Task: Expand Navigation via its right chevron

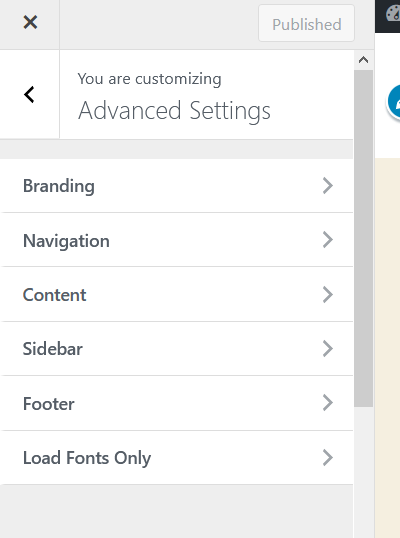Action: click(x=328, y=240)
